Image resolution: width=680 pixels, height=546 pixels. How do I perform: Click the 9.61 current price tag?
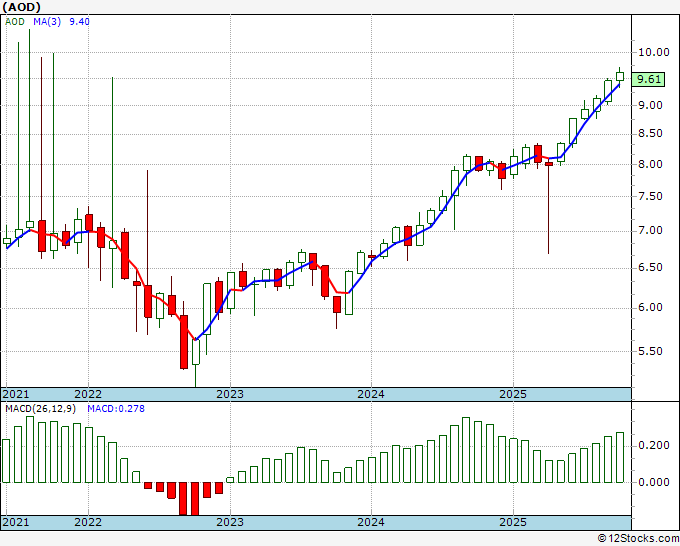[648, 79]
